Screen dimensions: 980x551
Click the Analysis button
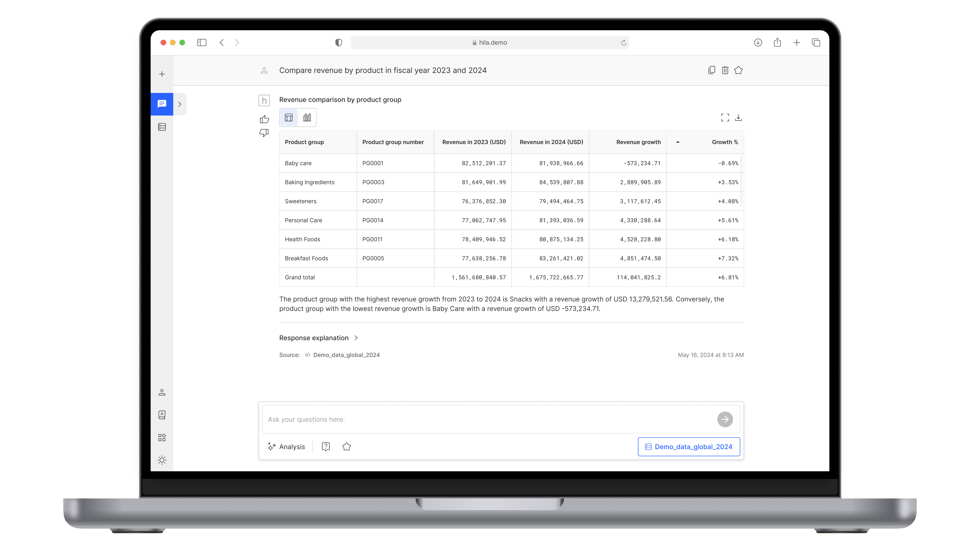287,447
